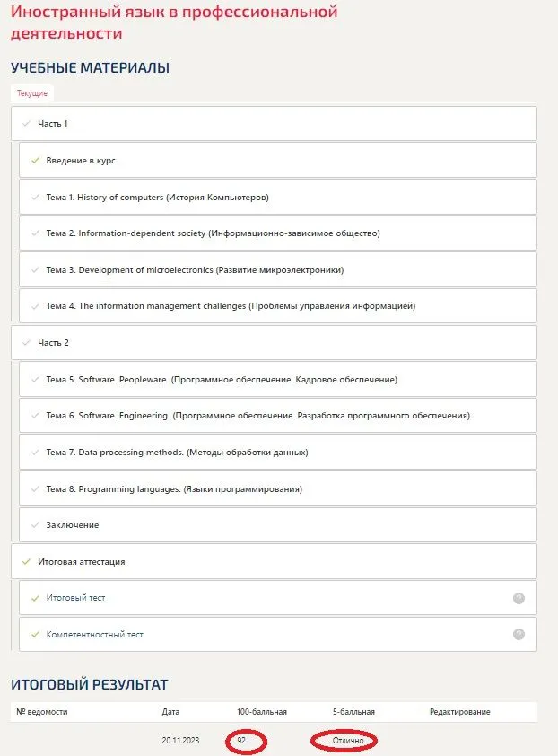Click help icon beside Итоговый тест

pos(519,598)
